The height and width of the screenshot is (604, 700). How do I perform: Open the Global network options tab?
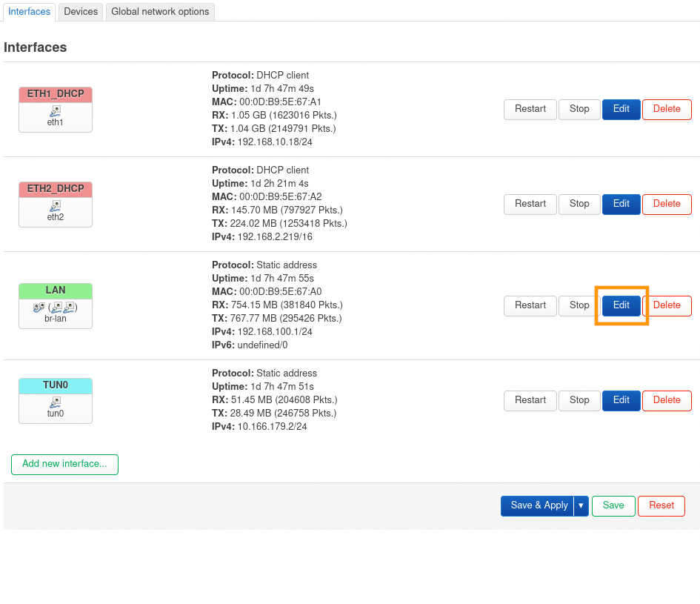point(160,12)
